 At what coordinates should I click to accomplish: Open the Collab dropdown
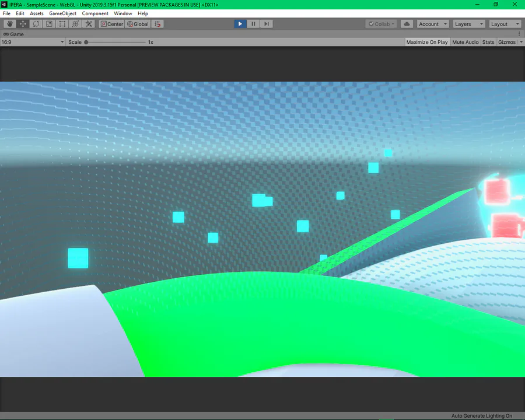coord(381,24)
